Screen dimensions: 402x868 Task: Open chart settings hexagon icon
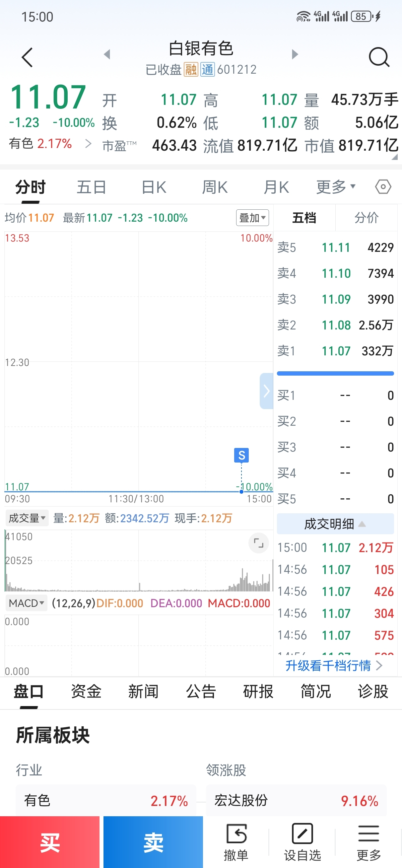383,186
